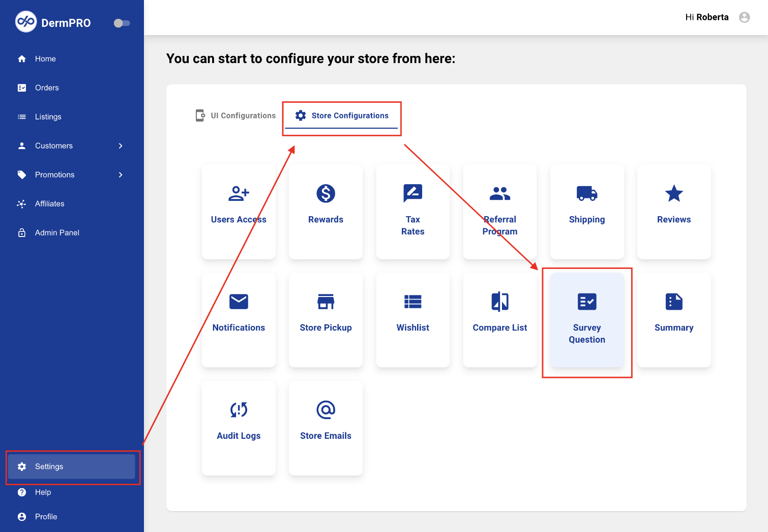Open the Referral Program people icon

point(500,193)
